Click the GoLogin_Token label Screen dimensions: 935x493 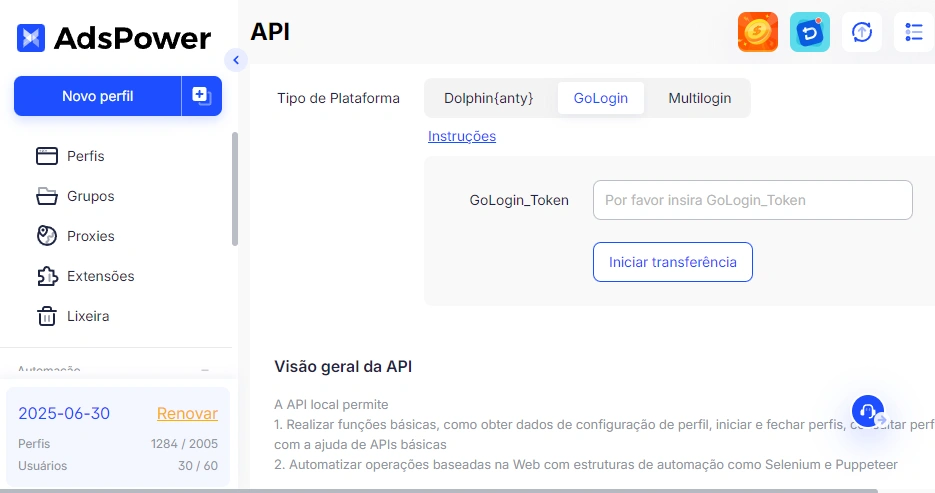pyautogui.click(x=519, y=200)
